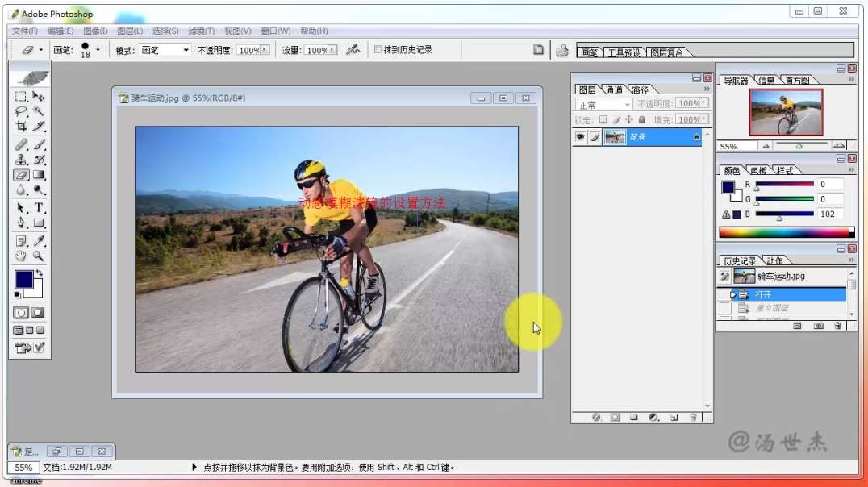Pick a color from the Color panel spectrum bar
Screen dimensions: 868x487
pos(787,232)
